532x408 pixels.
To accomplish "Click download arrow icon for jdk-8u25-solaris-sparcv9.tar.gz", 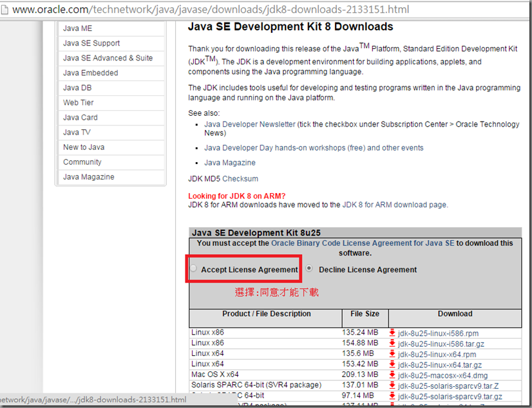I will click(392, 396).
